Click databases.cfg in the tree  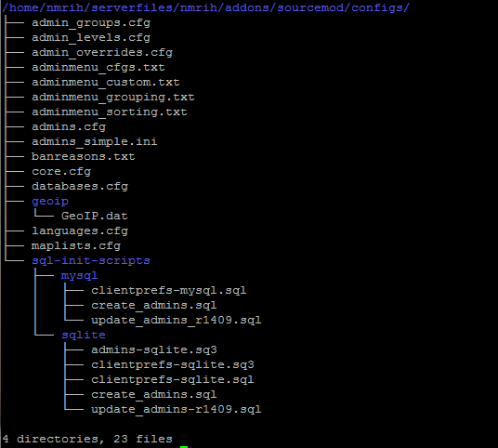click(80, 186)
